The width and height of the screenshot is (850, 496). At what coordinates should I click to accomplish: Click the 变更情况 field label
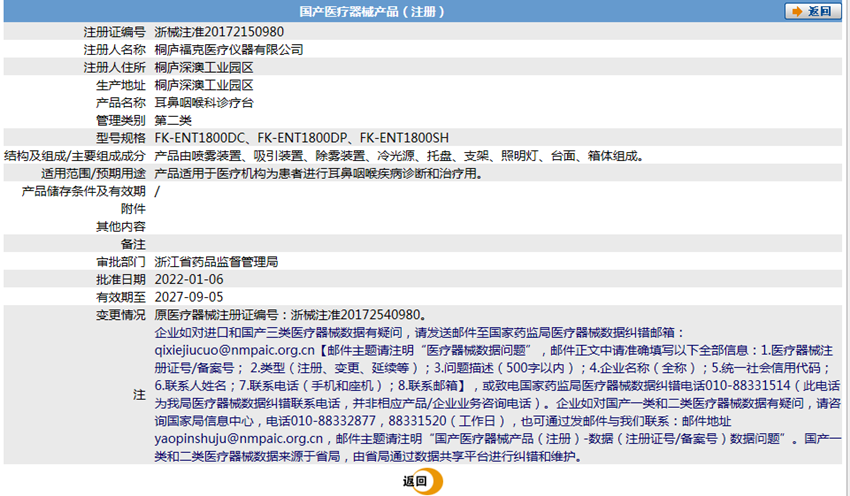(120, 315)
